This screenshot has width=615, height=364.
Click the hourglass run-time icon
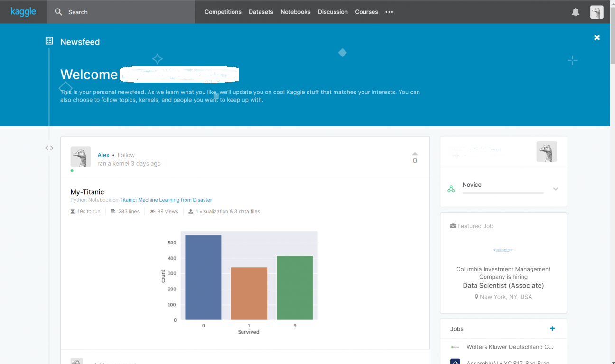[73, 211]
